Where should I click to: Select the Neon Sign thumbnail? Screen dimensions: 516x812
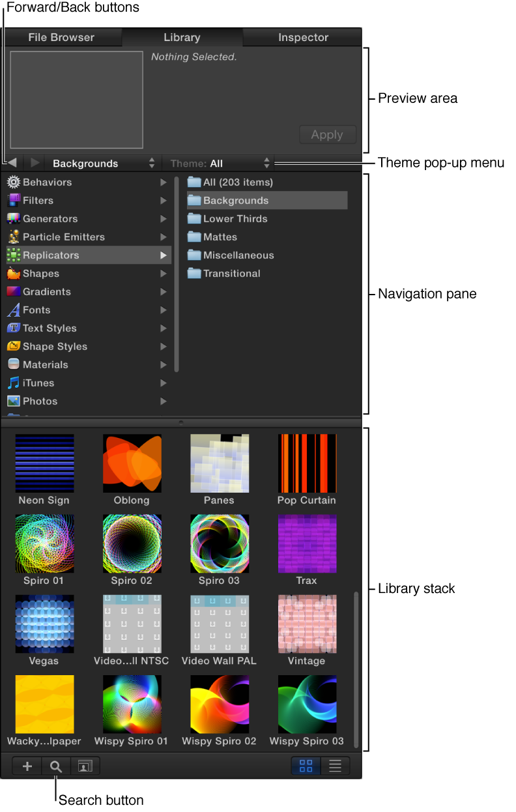tap(44, 463)
